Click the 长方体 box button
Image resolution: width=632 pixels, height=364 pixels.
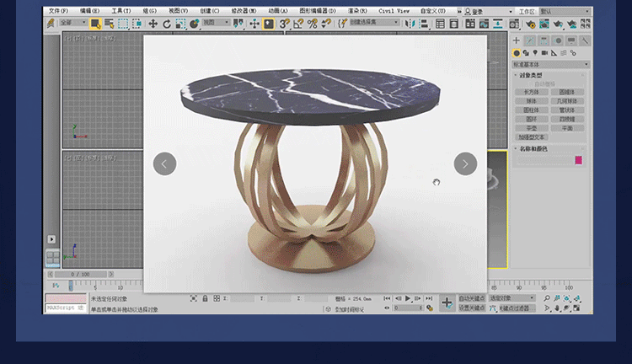pos(532,92)
